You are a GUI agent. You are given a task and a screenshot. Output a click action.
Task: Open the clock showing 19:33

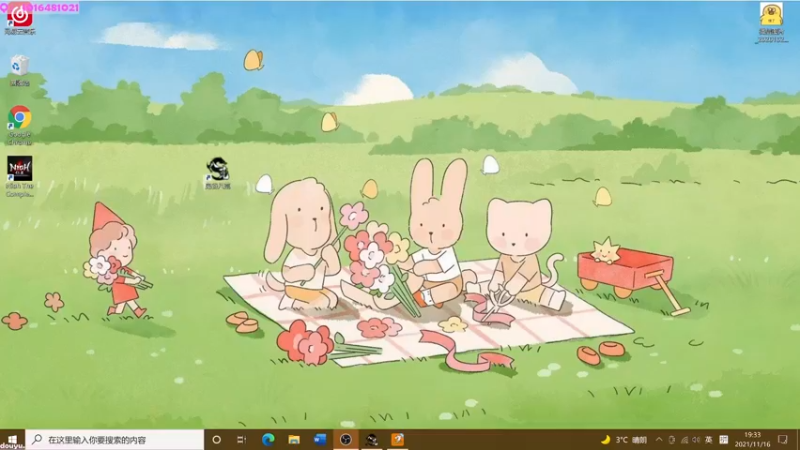[x=753, y=439]
